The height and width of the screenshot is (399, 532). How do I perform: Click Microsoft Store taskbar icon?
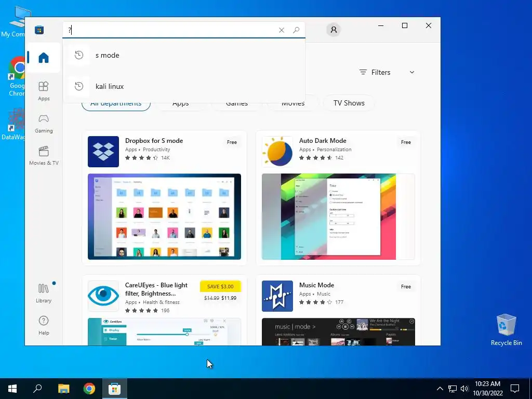pos(115,389)
